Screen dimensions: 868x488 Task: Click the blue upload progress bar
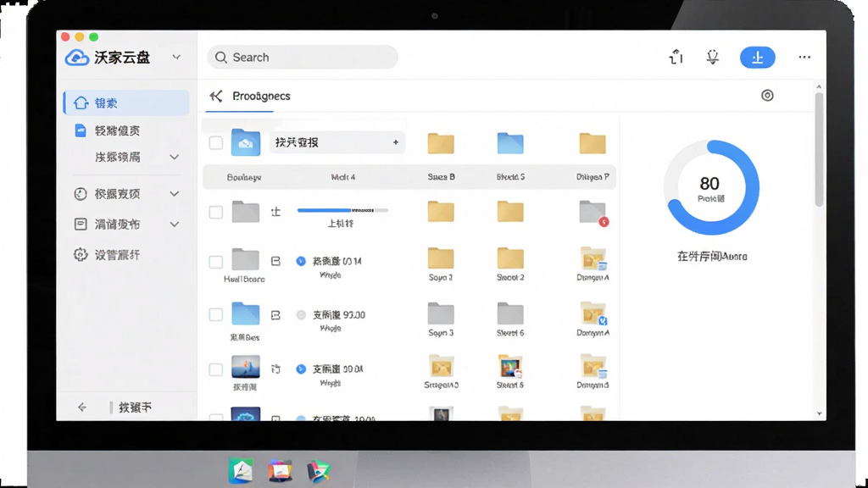[342, 210]
